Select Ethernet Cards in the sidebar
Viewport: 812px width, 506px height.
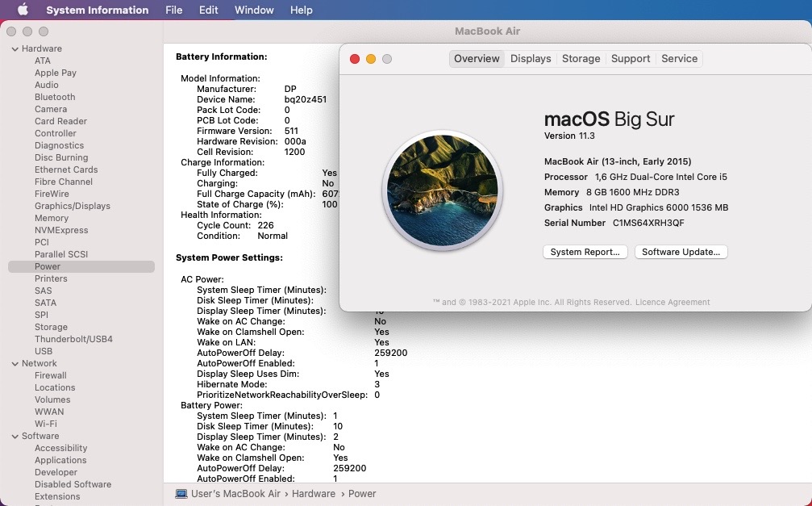[x=66, y=169]
